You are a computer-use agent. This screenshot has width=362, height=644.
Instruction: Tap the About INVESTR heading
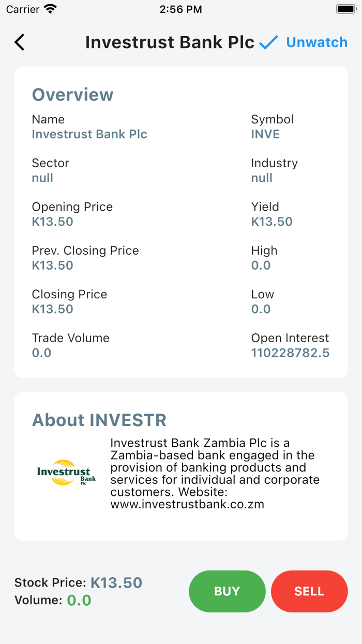coord(99,420)
